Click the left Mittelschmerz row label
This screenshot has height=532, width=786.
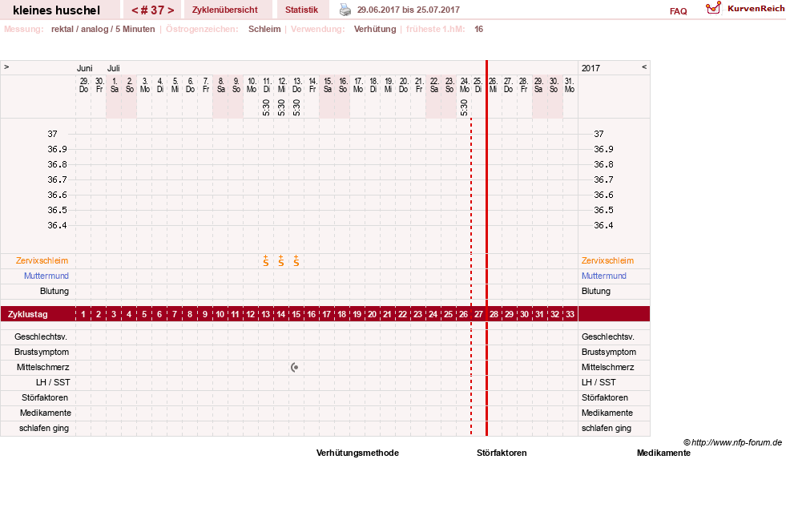click(x=42, y=368)
